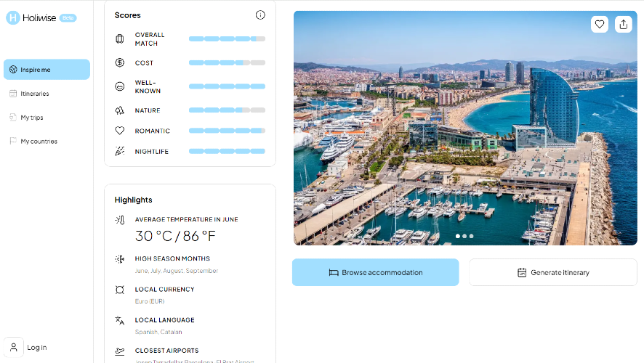This screenshot has width=644, height=363.
Task: Open Scores info icon
Action: [260, 15]
